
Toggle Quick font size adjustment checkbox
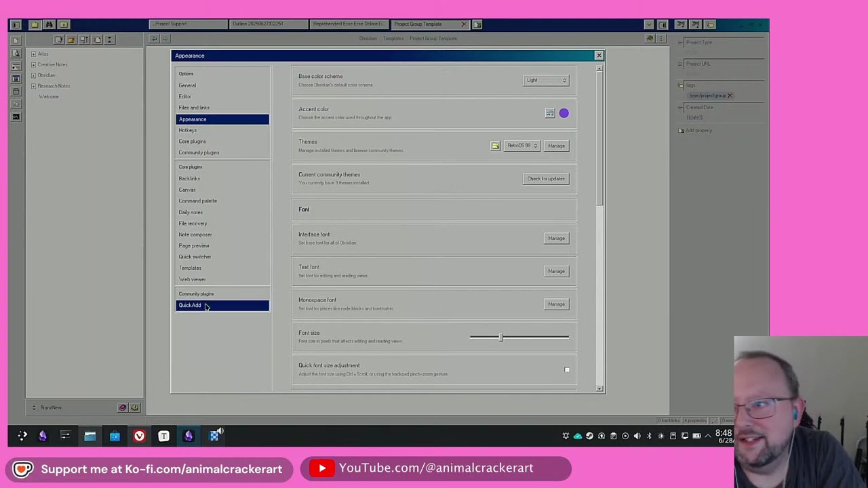pyautogui.click(x=567, y=370)
